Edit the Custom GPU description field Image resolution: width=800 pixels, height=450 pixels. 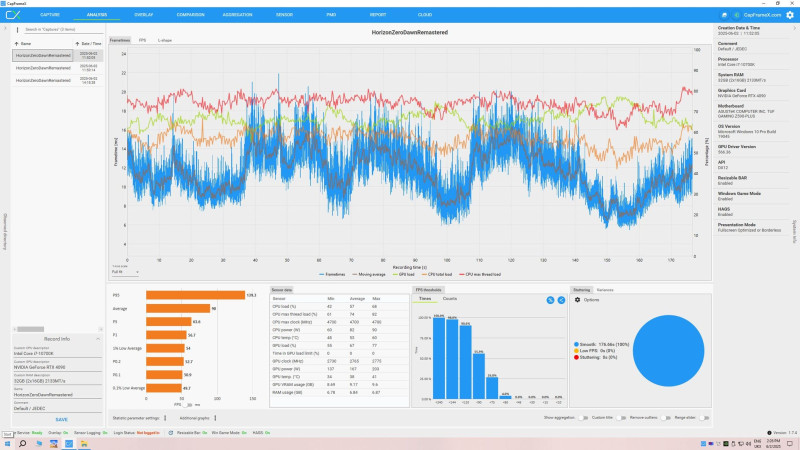click(x=57, y=367)
